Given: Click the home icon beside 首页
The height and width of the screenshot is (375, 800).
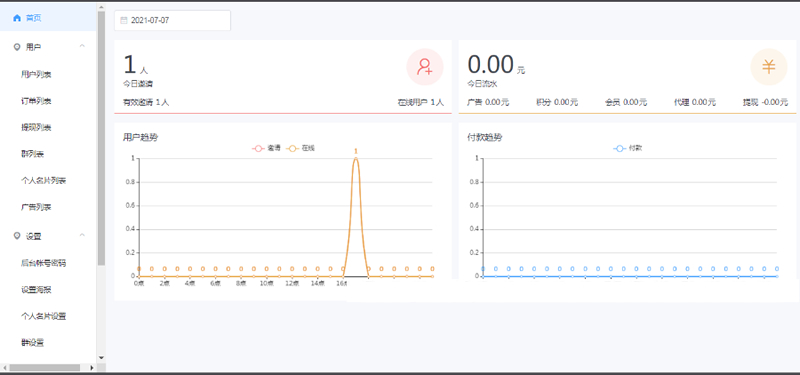Looking at the screenshot, I should 17,18.
